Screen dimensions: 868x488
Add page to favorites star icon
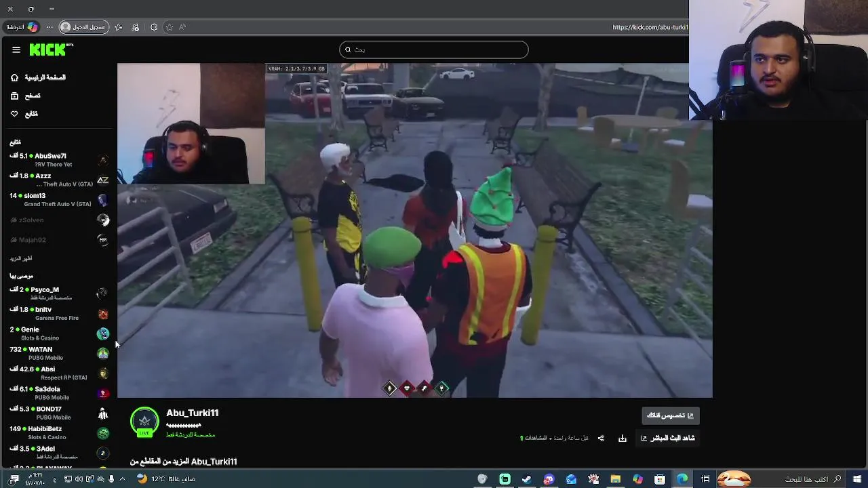[170, 27]
